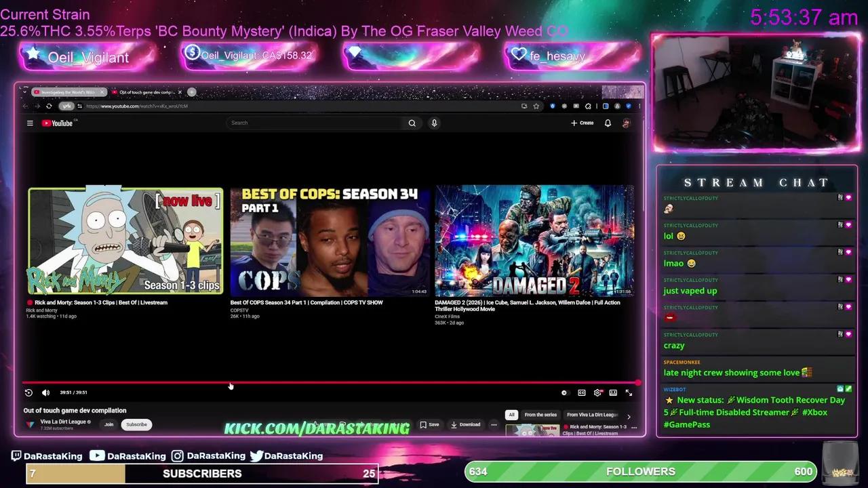This screenshot has height=488, width=868.
Task: Toggle closed captions on the video
Action: point(582,392)
